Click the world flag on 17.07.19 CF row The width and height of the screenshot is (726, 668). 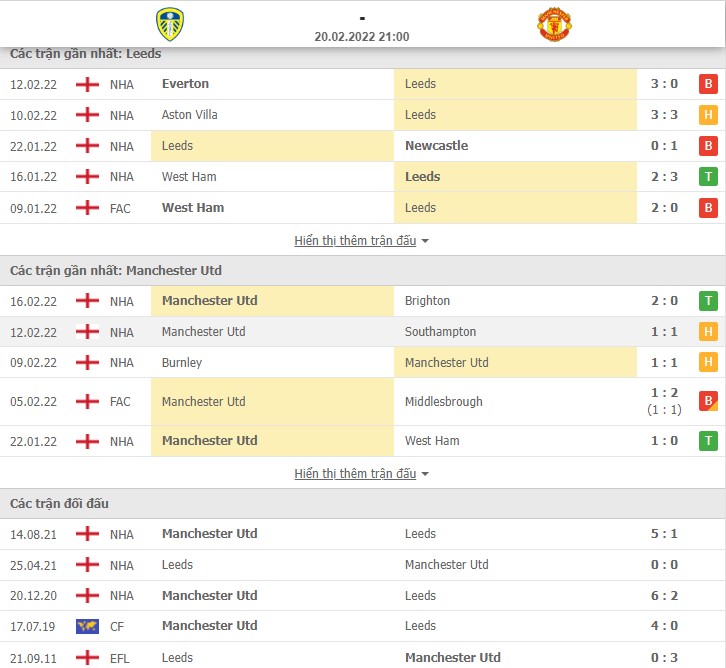(x=88, y=626)
